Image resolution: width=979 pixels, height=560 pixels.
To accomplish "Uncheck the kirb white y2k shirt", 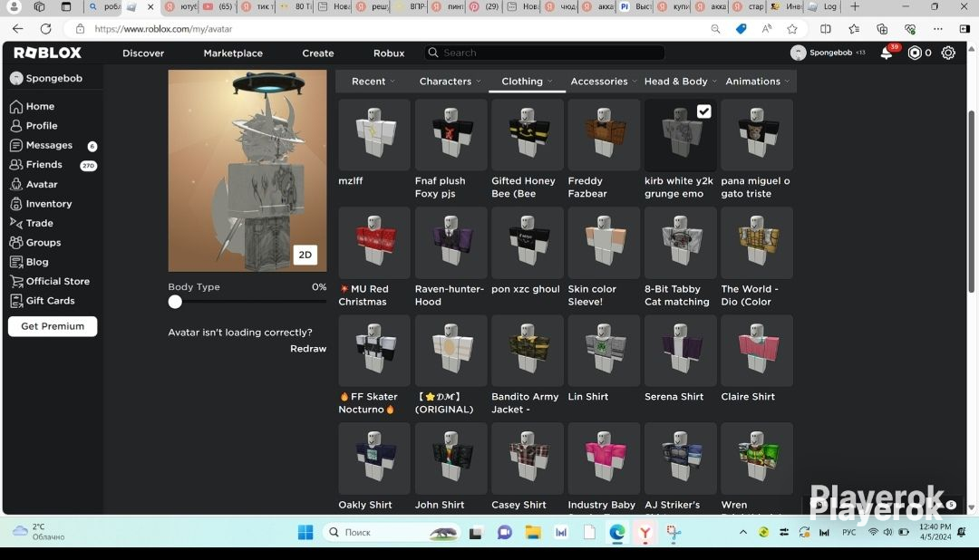I will coord(703,111).
